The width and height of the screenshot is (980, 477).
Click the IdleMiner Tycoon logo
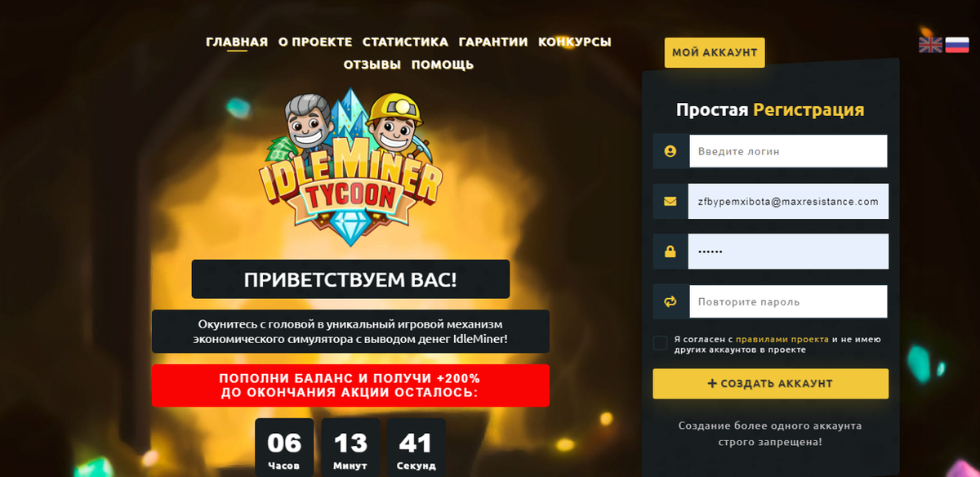click(350, 167)
